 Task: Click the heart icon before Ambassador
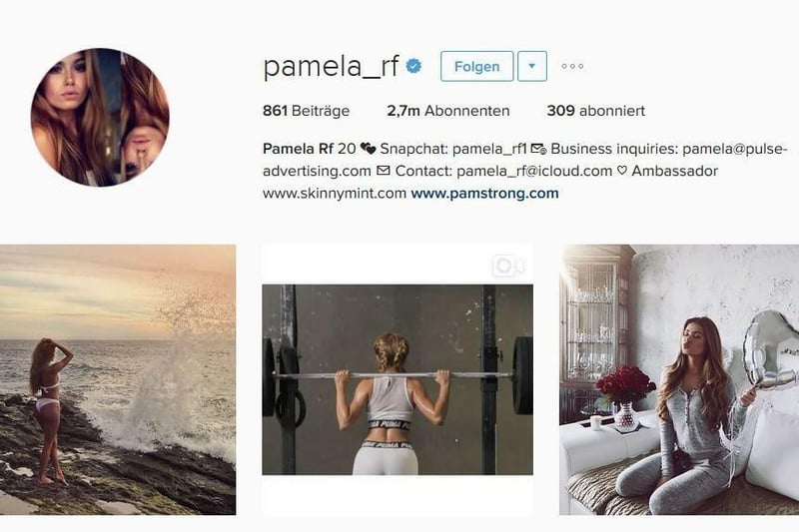621,171
